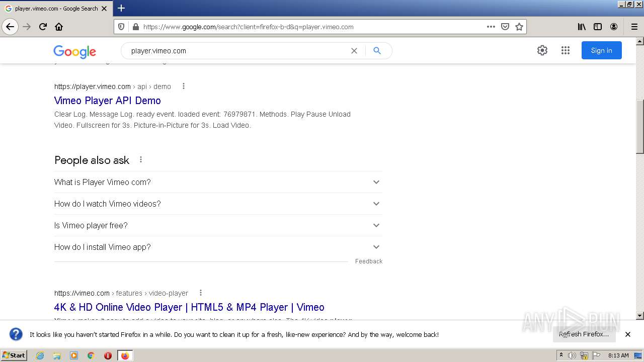Open Google quick settings gear
The width and height of the screenshot is (644, 362).
pyautogui.click(x=542, y=50)
